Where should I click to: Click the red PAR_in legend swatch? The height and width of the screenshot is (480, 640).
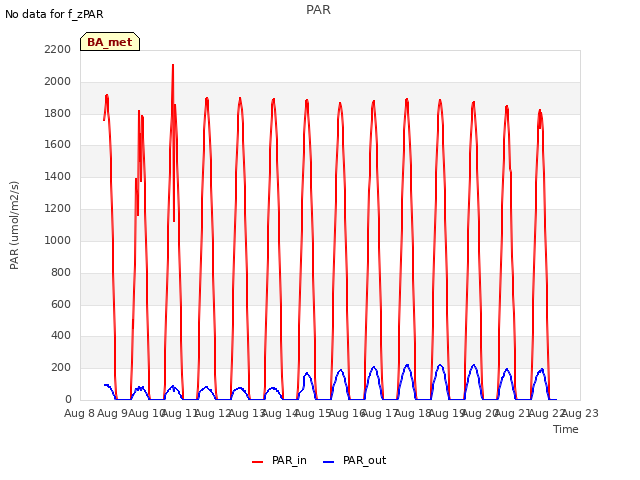pyautogui.click(x=258, y=462)
